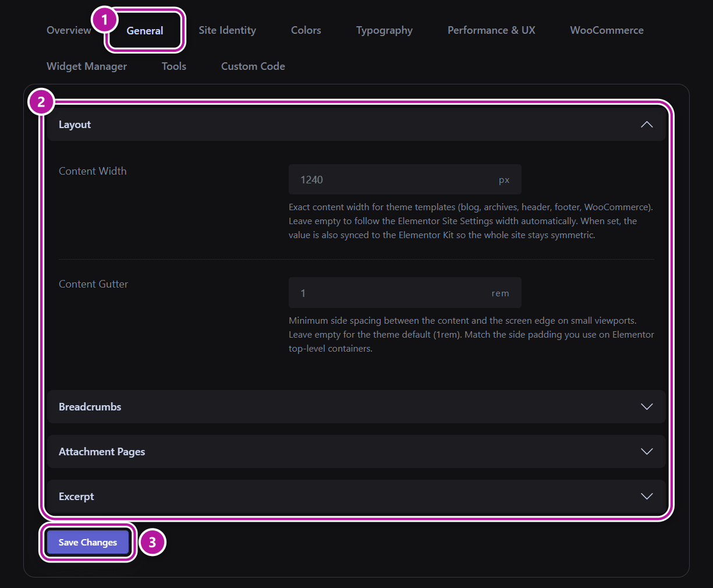Focus the Content Width input field
713x588 pixels.
405,179
